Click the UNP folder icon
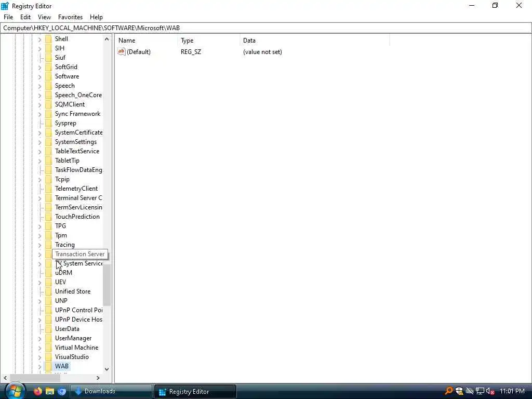The width and height of the screenshot is (532, 399). point(48,301)
